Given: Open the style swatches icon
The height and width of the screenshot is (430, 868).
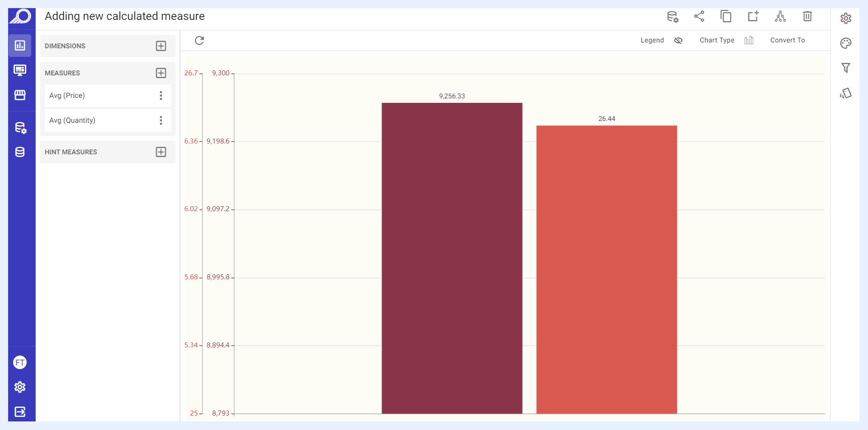Looking at the screenshot, I should (x=846, y=93).
